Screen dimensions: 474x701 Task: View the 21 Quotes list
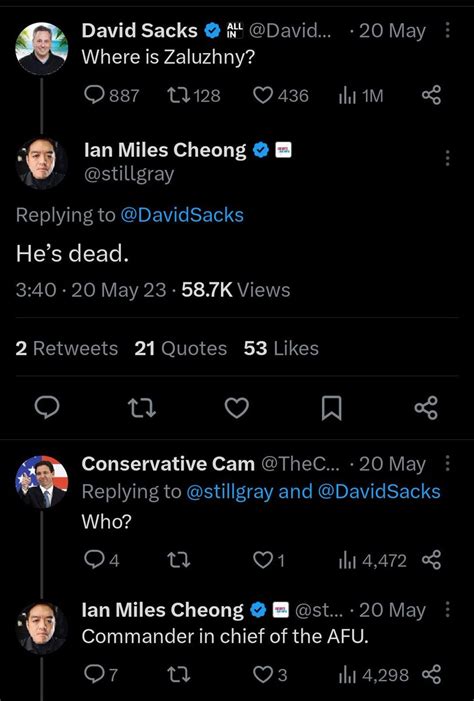pyautogui.click(x=181, y=348)
